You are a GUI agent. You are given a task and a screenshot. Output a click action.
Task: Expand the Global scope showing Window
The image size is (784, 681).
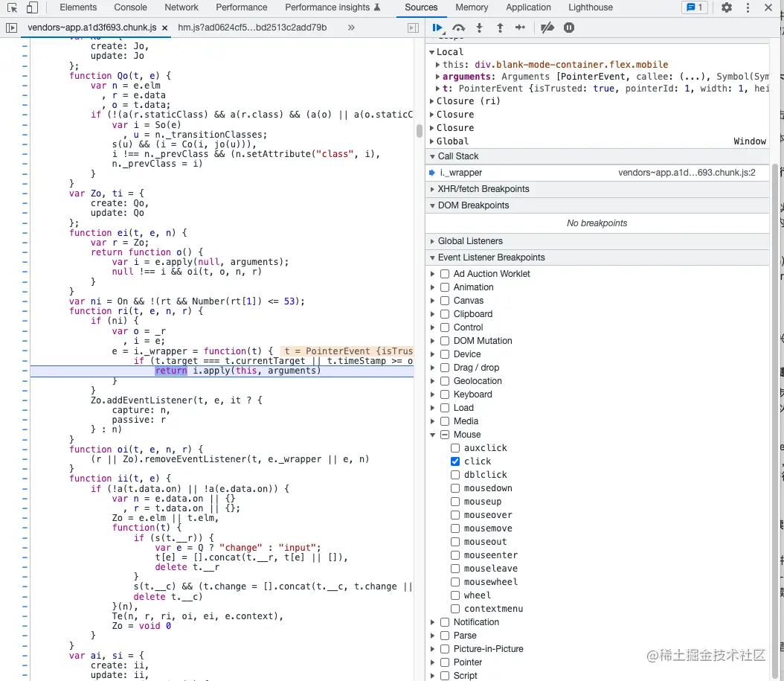(432, 141)
